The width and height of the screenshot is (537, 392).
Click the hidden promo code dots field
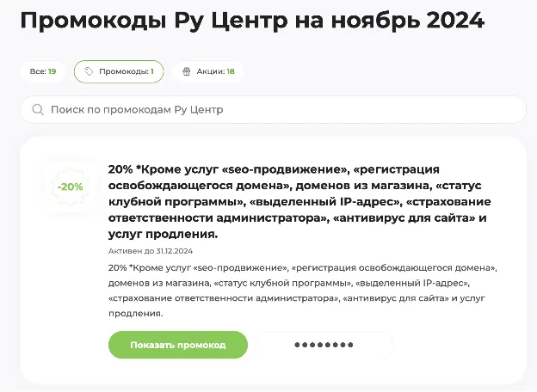324,345
